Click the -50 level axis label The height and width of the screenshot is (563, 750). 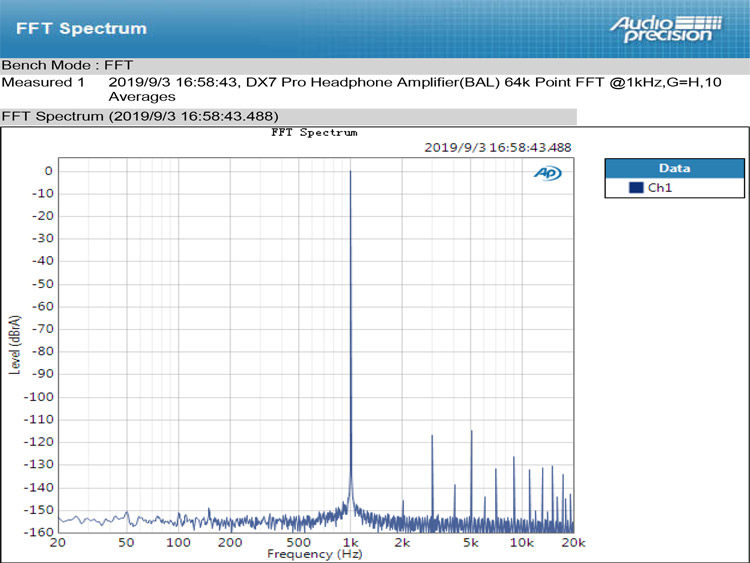click(43, 284)
